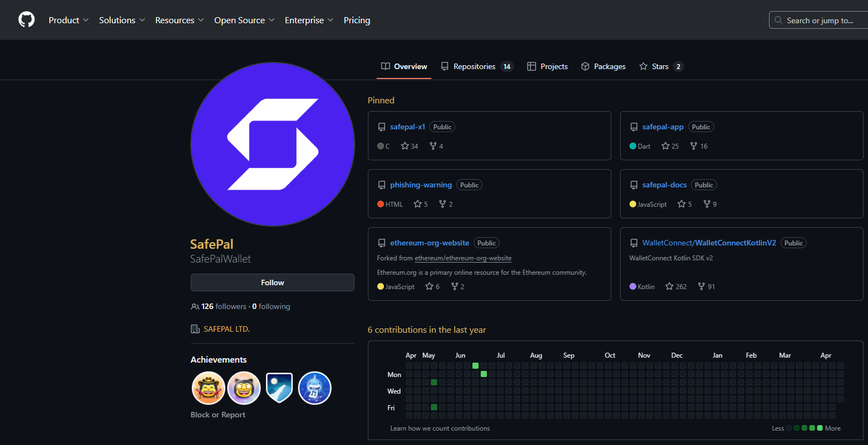Click the 6 contributions in the last year heading
868x445 pixels.
pyautogui.click(x=427, y=329)
